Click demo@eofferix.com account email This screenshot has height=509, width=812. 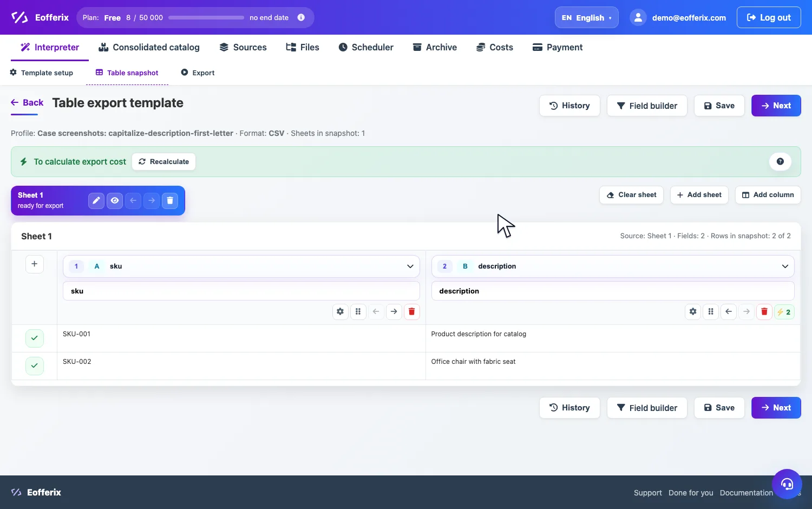pos(689,18)
